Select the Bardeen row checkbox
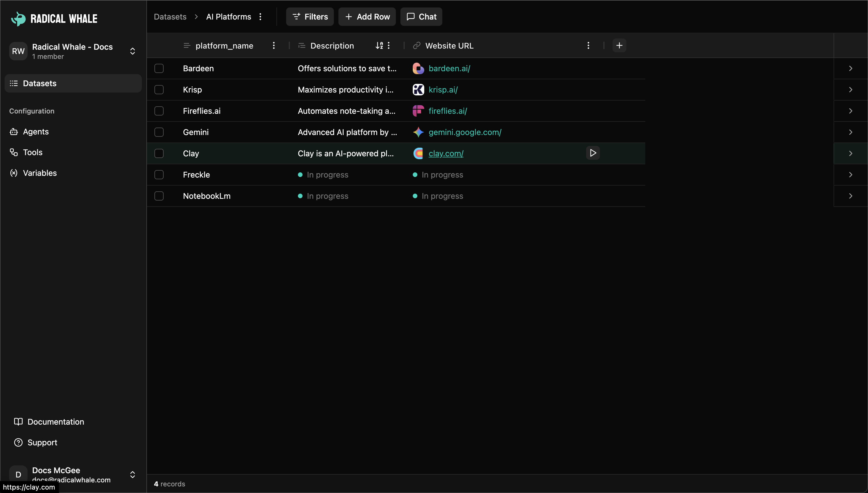The image size is (868, 493). pos(159,68)
